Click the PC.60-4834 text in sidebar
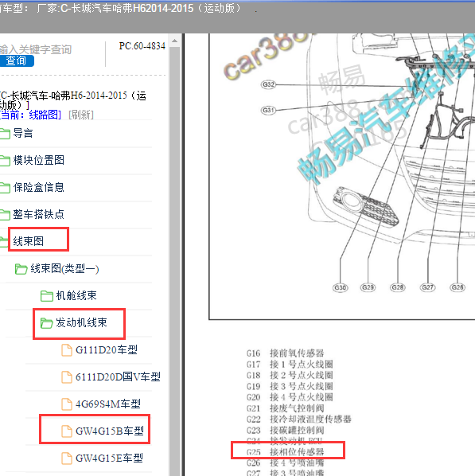 (142, 46)
